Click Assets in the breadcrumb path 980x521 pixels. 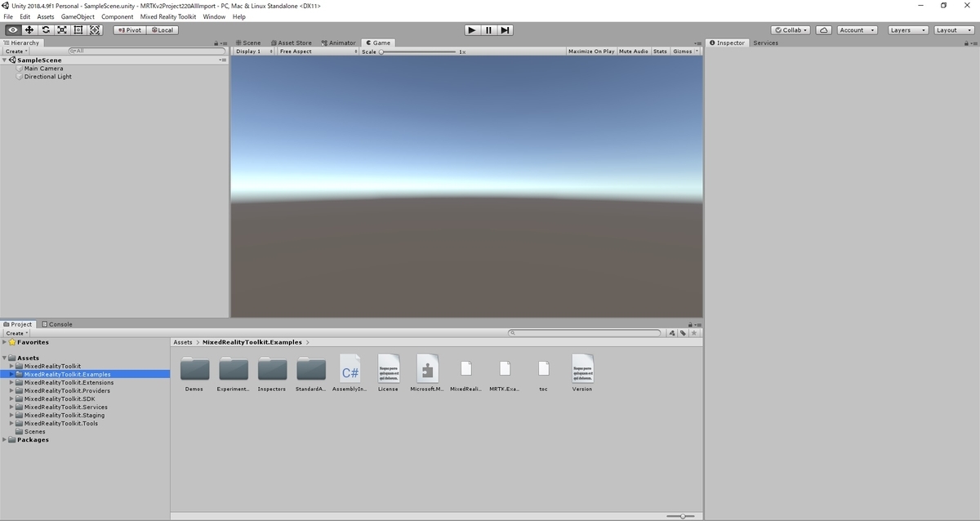pyautogui.click(x=183, y=342)
